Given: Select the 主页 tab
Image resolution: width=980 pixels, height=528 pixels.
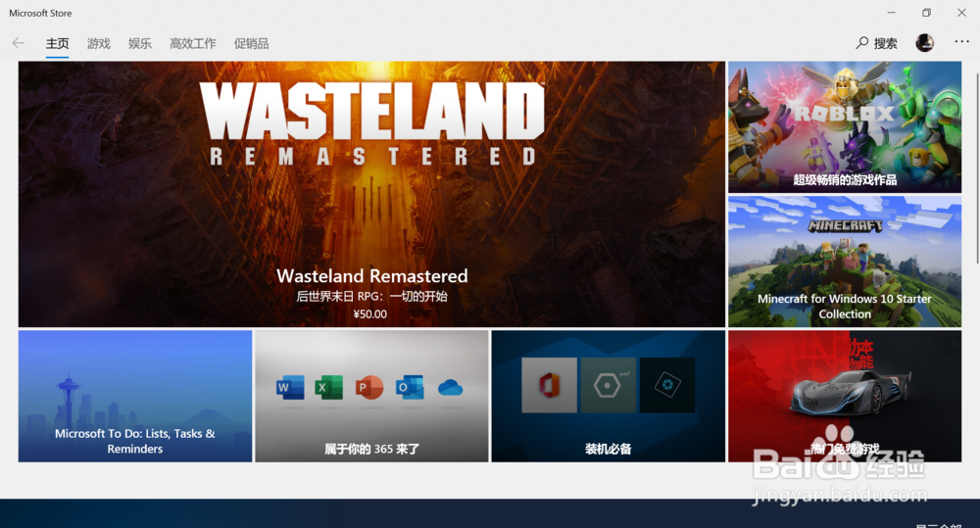Looking at the screenshot, I should pyautogui.click(x=57, y=44).
